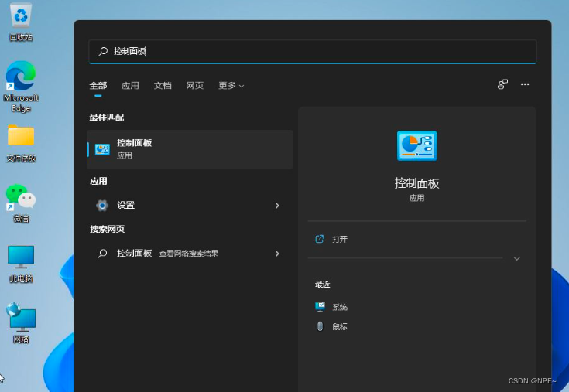Expand the 设置 result arrow
The height and width of the screenshot is (392, 569).
(277, 206)
